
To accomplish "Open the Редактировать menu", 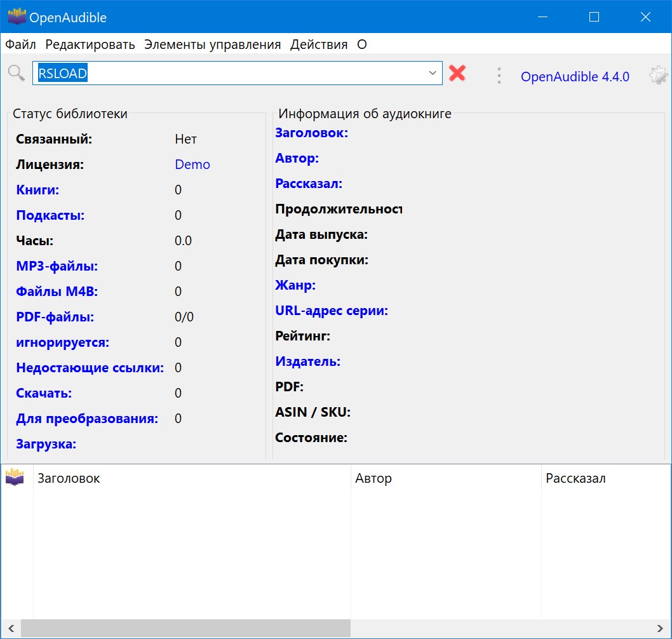I will pyautogui.click(x=90, y=44).
